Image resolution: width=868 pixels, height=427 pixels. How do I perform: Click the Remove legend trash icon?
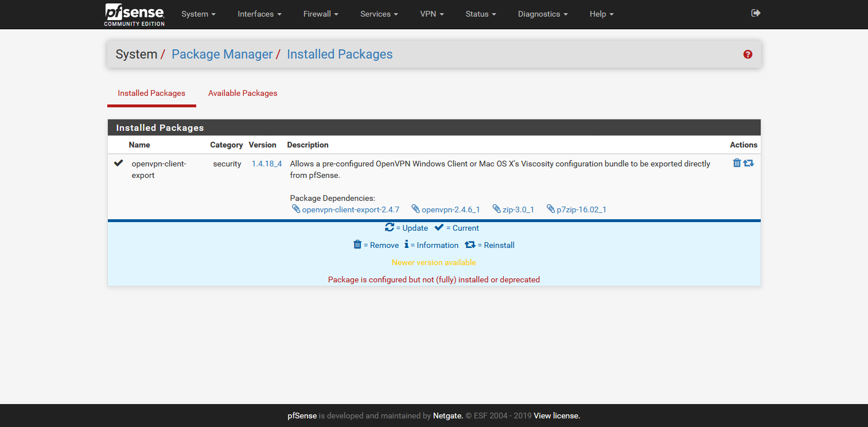(x=357, y=244)
